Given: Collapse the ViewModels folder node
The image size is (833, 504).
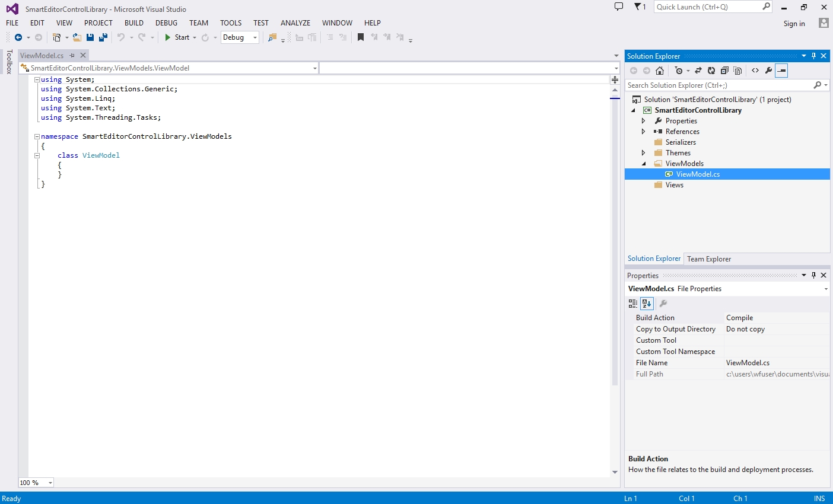Looking at the screenshot, I should 644,164.
